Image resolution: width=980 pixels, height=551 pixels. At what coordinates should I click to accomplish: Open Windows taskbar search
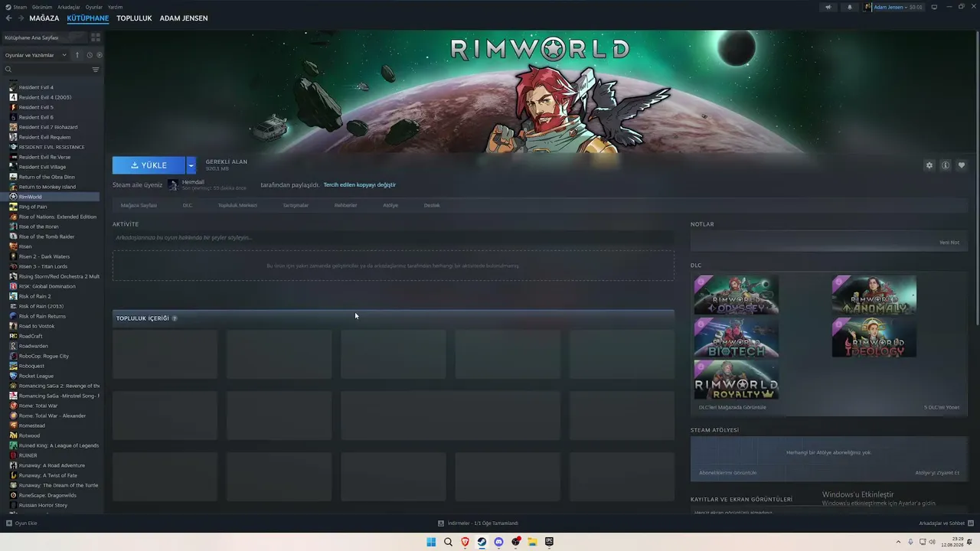(448, 542)
